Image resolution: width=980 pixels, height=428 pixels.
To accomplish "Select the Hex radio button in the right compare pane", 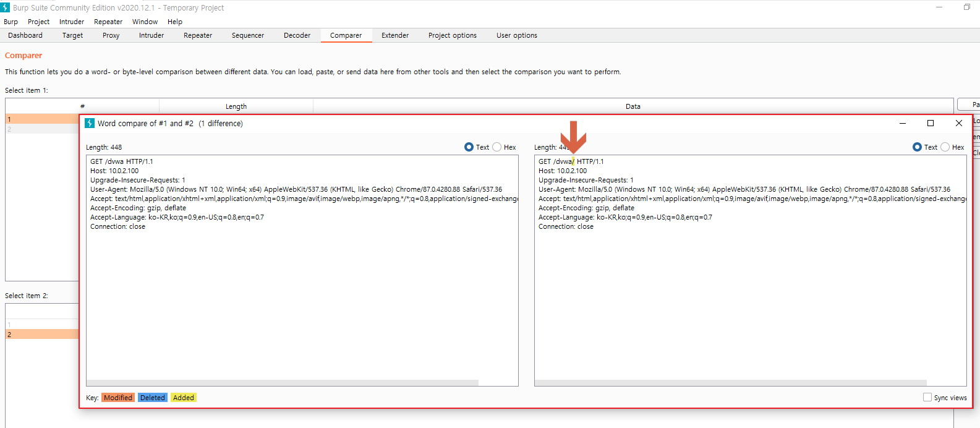I will click(945, 147).
